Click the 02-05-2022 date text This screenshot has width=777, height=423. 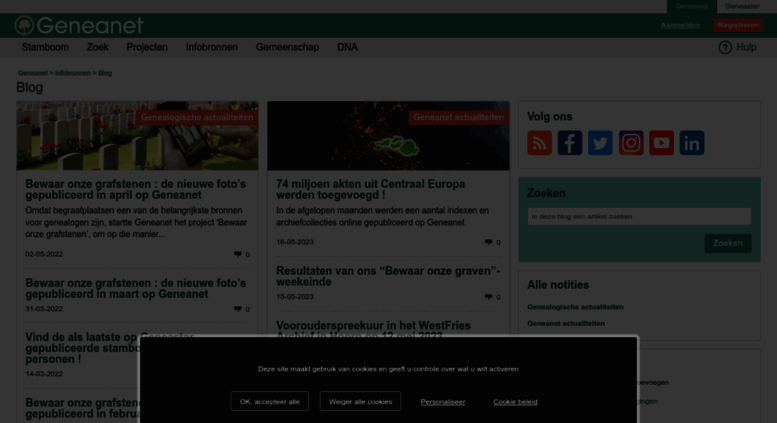point(44,254)
